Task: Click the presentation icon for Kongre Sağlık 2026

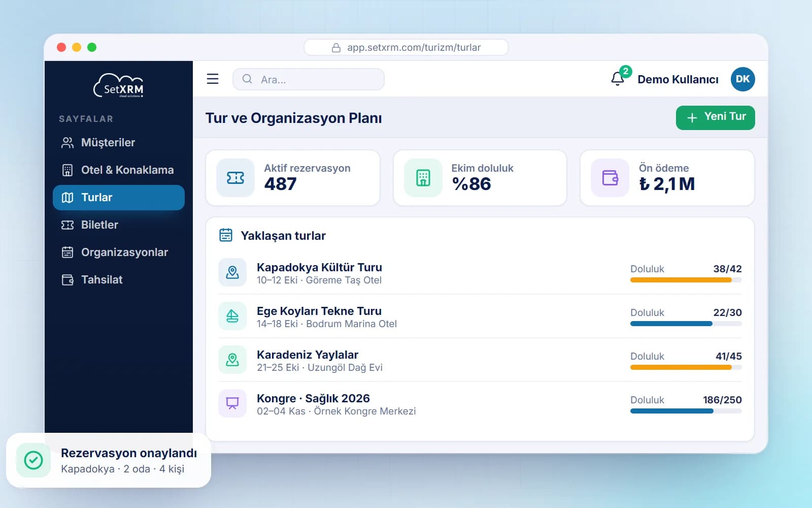Action: (x=232, y=403)
